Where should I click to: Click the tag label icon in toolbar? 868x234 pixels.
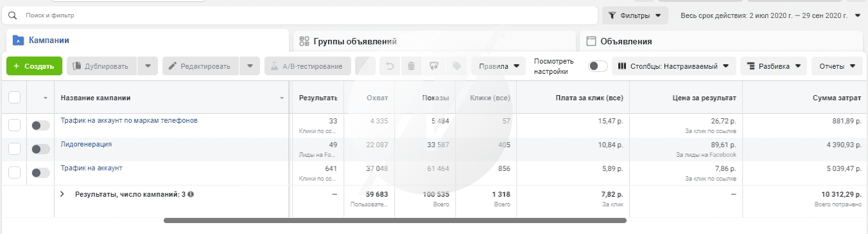coord(456,66)
